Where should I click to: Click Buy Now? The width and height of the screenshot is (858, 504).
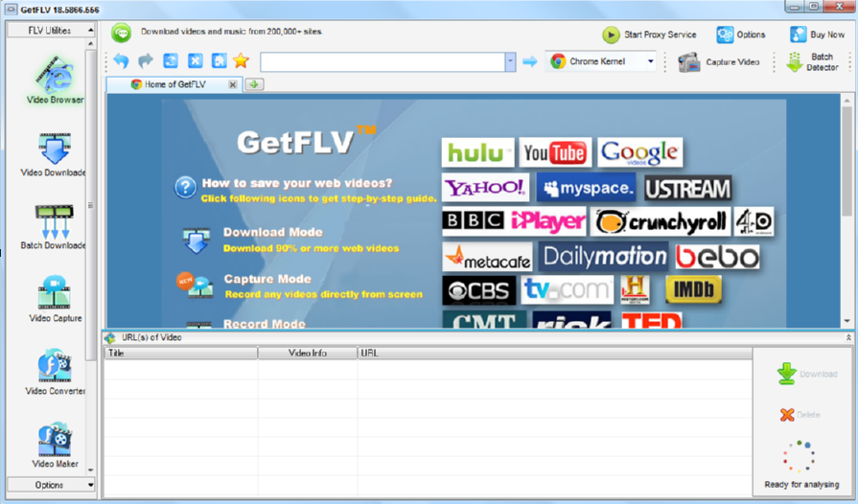pyautogui.click(x=818, y=34)
